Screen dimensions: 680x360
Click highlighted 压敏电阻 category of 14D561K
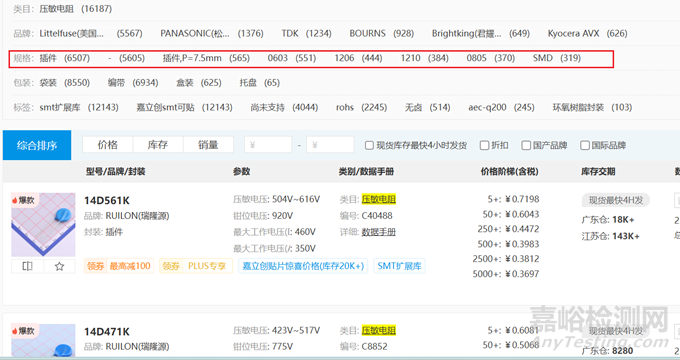pyautogui.click(x=379, y=200)
